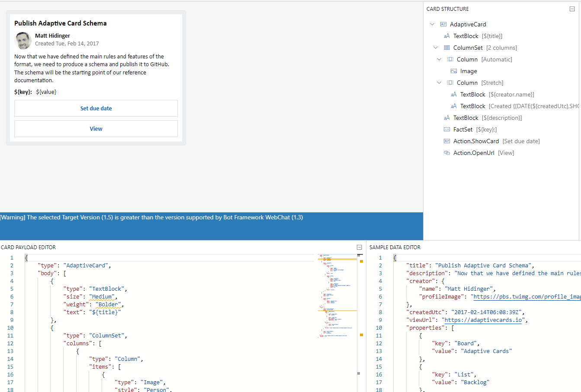Collapse the AdaptiveCard tree node

pos(432,24)
